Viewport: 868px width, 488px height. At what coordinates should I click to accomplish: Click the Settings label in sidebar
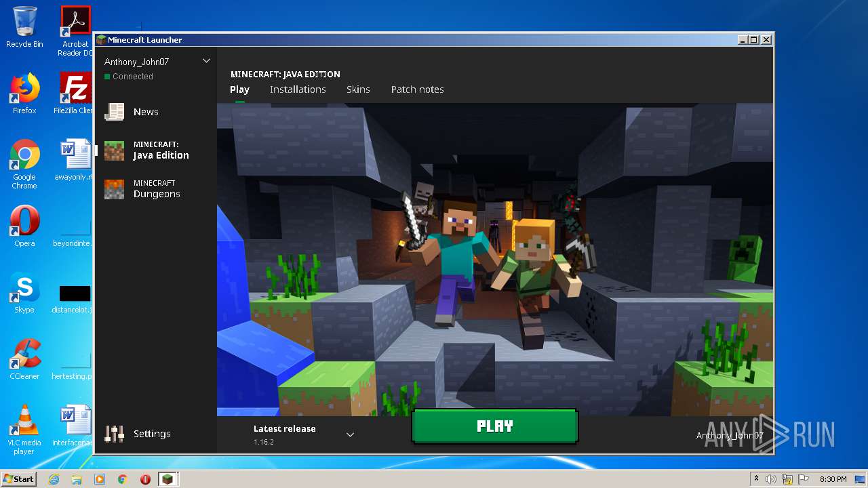coord(152,434)
